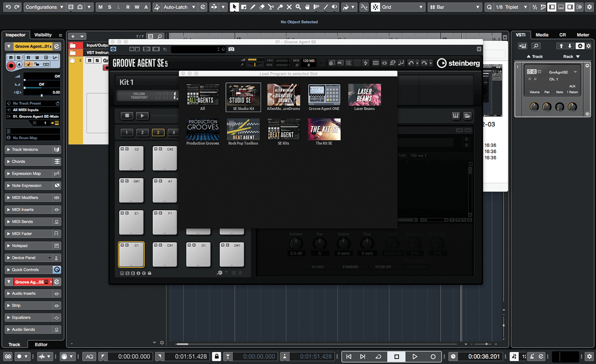596x364 pixels.
Task: Toggle Iterative Quantize icon
Action: 534,7
